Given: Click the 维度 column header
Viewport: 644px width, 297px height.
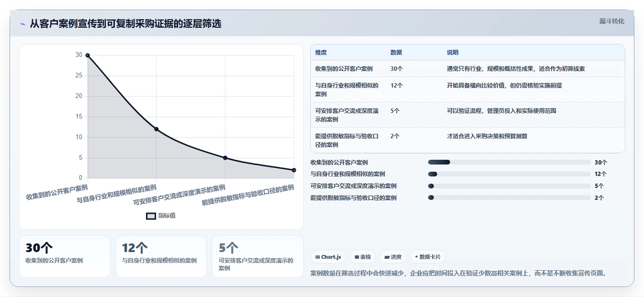Looking at the screenshot, I should click(321, 53).
